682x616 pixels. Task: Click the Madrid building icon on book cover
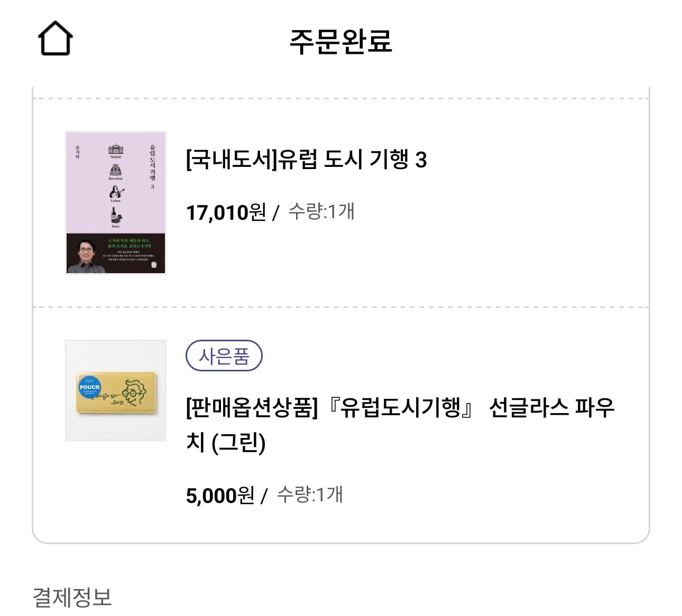pos(116,150)
